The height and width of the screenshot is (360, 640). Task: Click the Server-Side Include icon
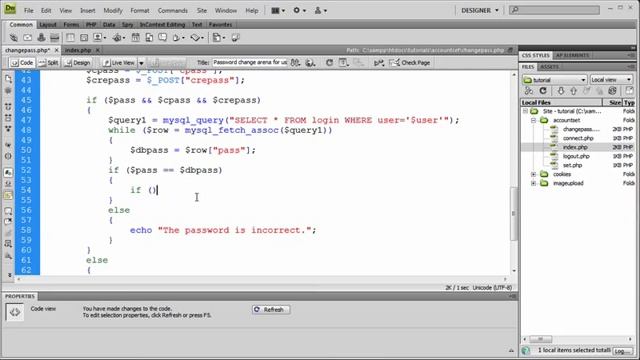(x=149, y=38)
